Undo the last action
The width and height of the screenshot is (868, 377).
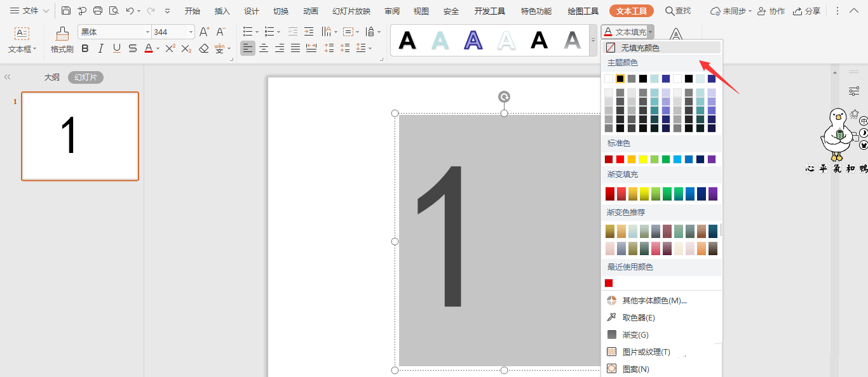point(130,11)
